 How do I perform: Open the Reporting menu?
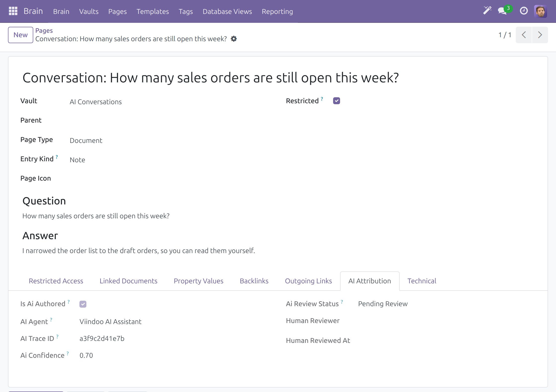[x=278, y=11]
